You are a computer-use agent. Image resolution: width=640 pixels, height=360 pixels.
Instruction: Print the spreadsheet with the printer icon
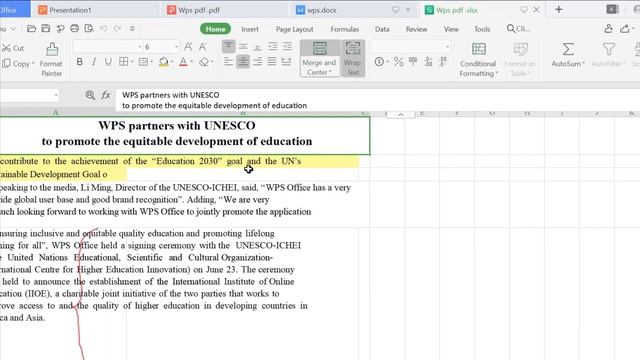74,29
